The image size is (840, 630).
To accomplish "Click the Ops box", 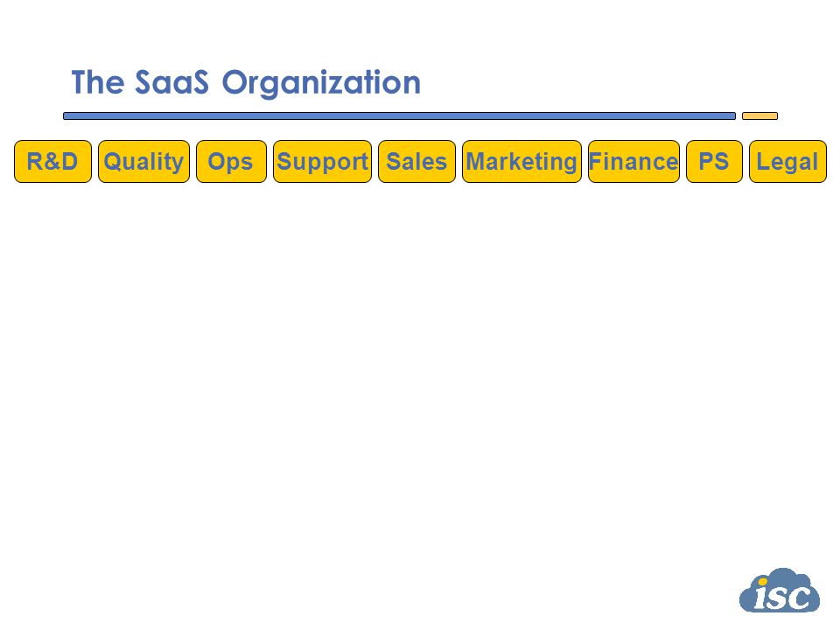I will [x=231, y=161].
